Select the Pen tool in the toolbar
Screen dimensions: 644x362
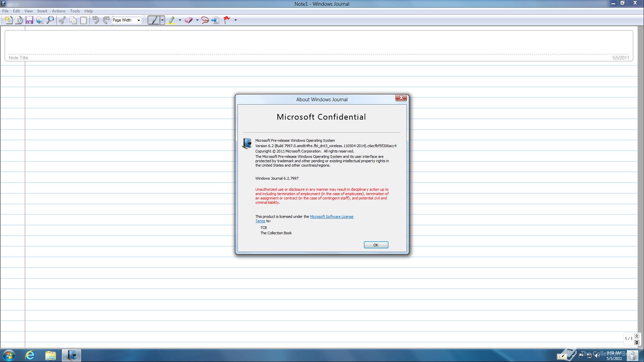tap(154, 20)
